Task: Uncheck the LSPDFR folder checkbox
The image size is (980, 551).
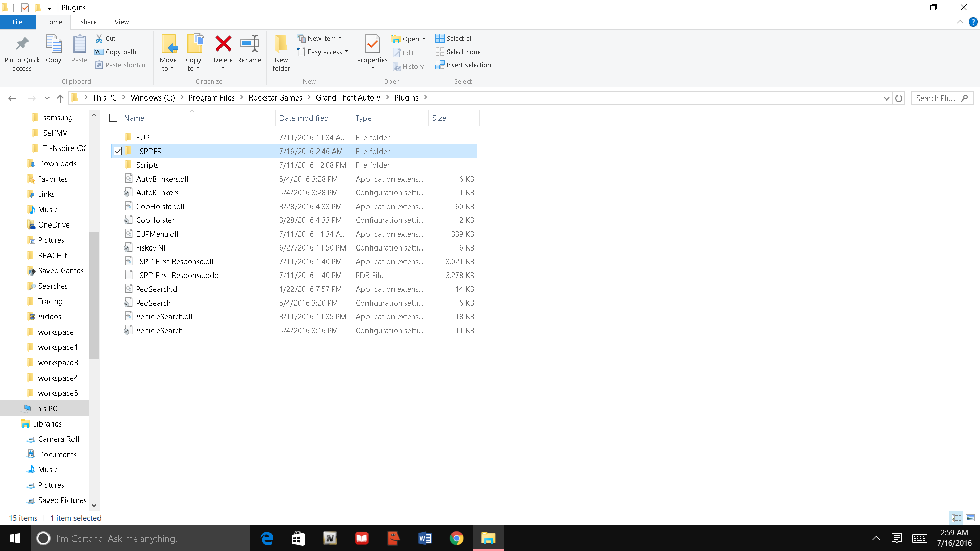Action: tap(118, 151)
